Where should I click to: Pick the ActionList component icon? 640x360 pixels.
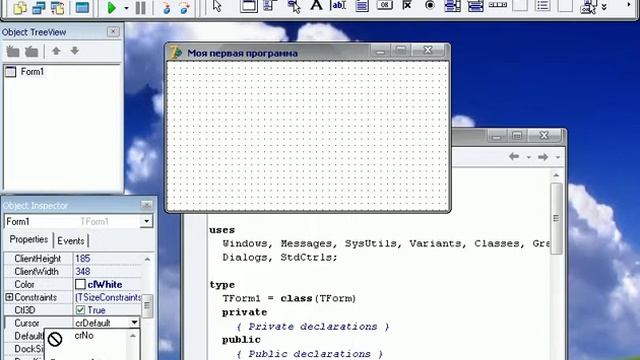[x=588, y=6]
